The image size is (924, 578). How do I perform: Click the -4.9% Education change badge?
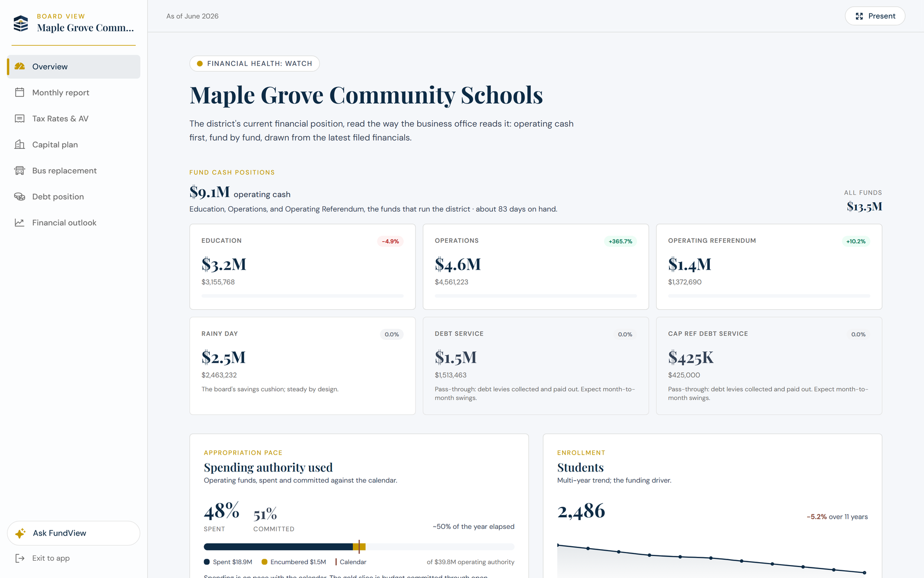(390, 241)
